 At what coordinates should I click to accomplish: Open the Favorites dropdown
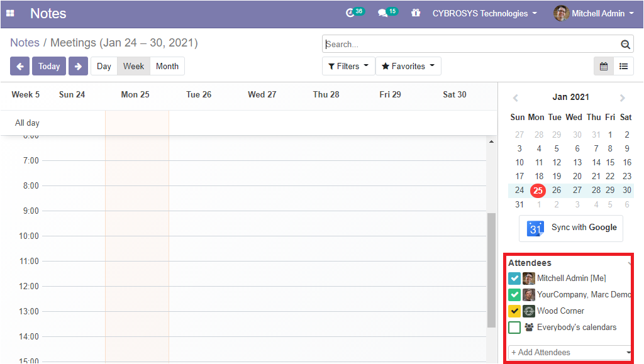(x=408, y=66)
